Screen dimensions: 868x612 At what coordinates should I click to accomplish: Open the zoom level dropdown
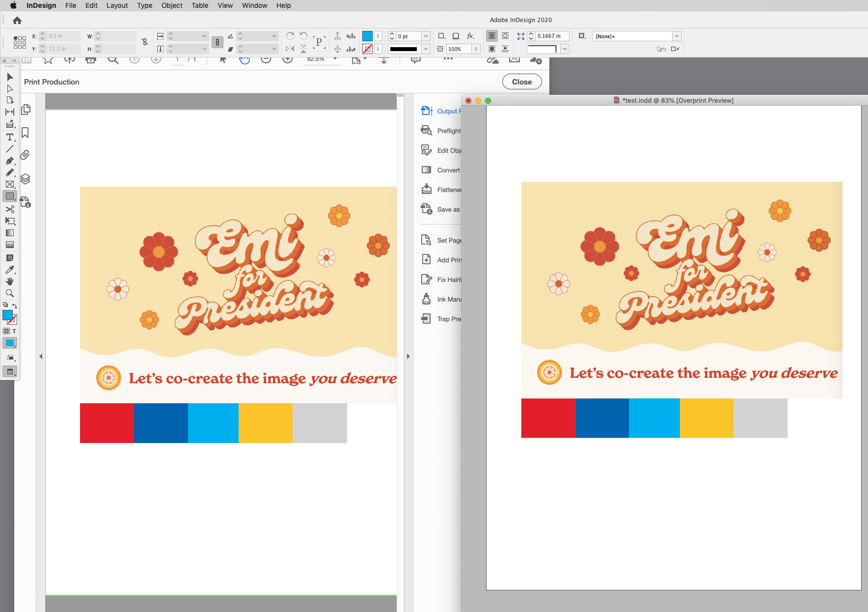335,59
